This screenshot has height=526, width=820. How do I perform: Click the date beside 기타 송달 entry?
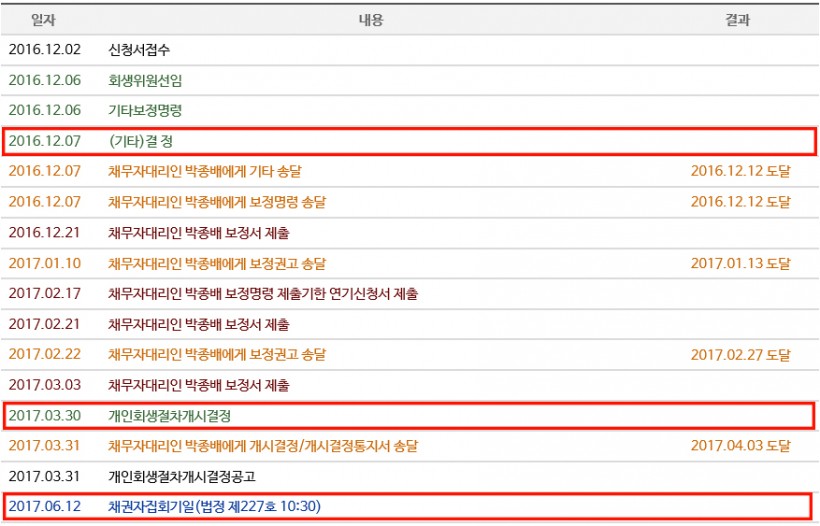tap(45, 171)
